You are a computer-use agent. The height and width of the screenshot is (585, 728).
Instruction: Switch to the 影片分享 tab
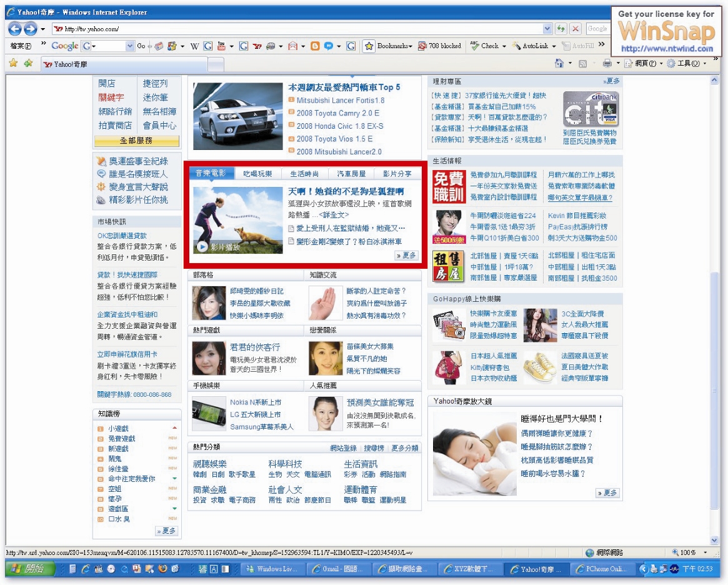(397, 174)
